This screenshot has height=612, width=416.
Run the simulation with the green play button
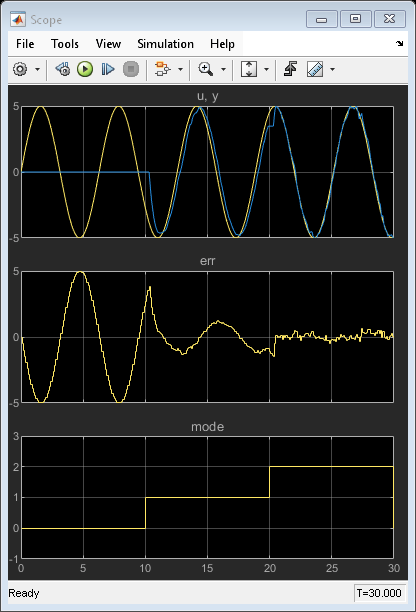pos(85,69)
